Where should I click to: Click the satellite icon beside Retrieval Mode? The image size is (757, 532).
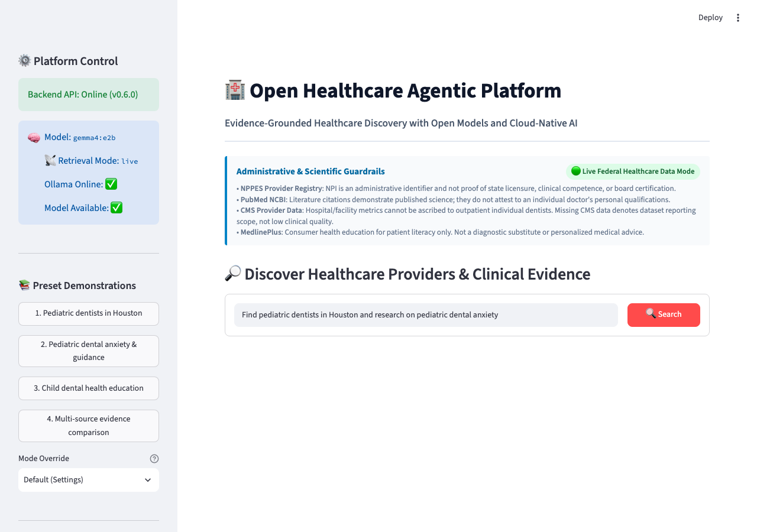pos(50,160)
